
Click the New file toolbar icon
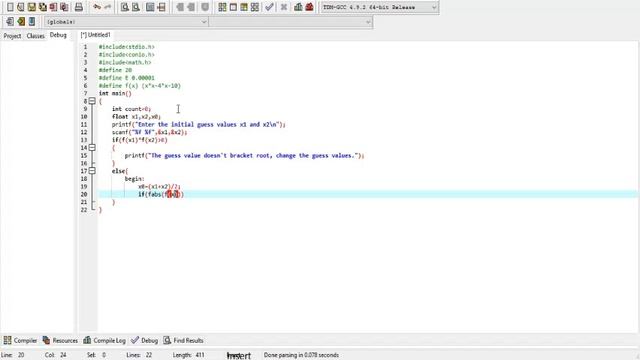(10, 7)
